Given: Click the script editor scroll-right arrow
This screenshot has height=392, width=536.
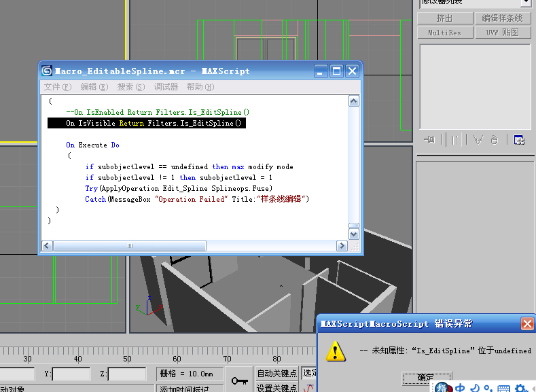Looking at the screenshot, I should pyautogui.click(x=342, y=246).
